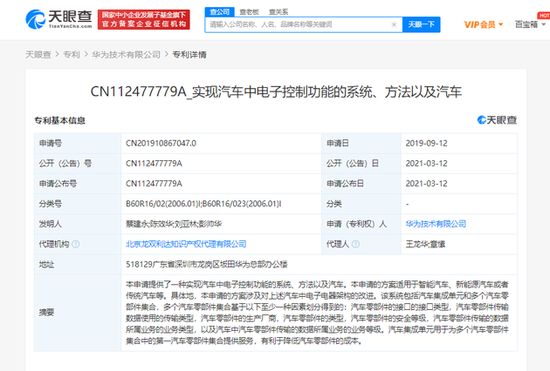
Task: Open the 华为技术有限公司 applicant link
Action: 436,224
